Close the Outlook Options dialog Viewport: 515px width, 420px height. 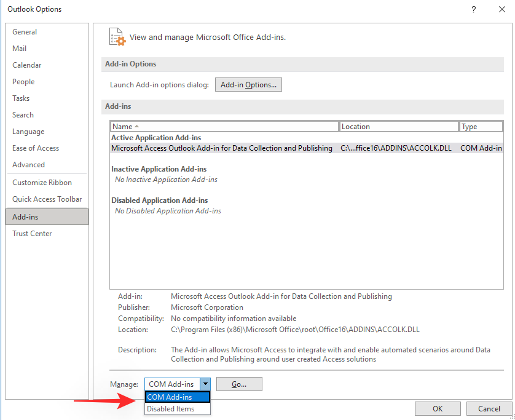pos(501,9)
